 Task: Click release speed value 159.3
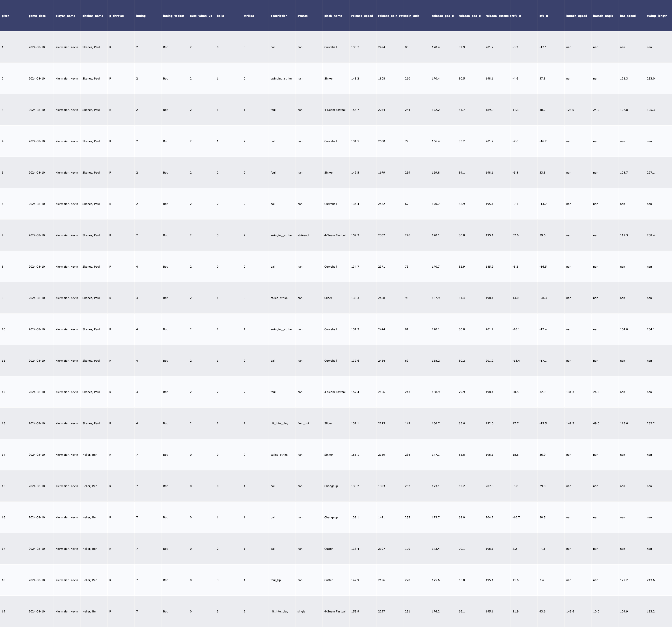coord(355,235)
